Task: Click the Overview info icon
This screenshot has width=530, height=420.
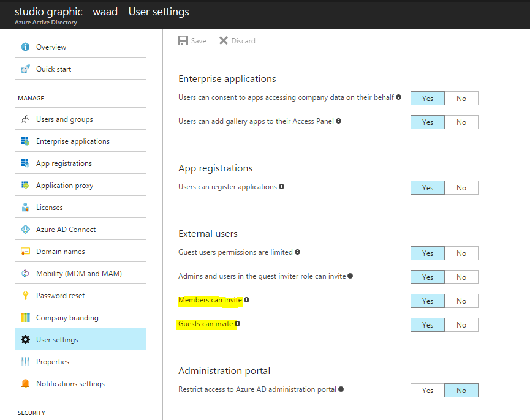Action: point(25,47)
